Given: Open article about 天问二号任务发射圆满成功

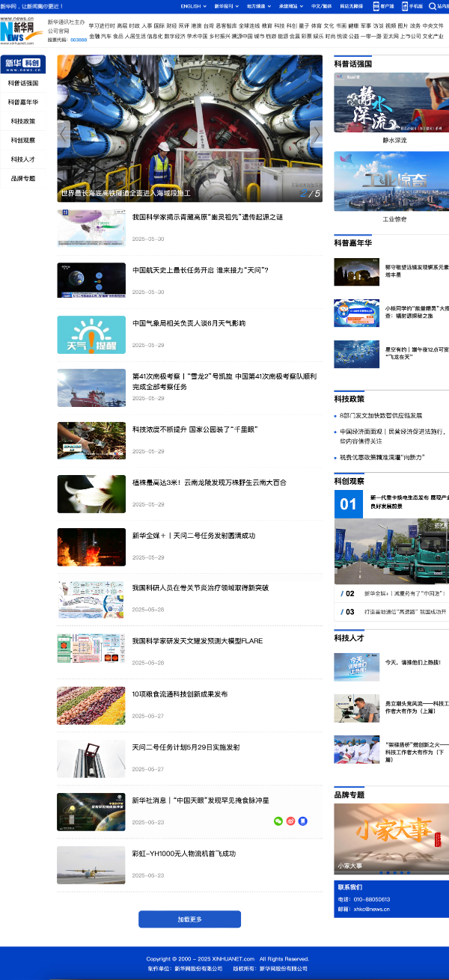Looking at the screenshot, I should [193, 536].
